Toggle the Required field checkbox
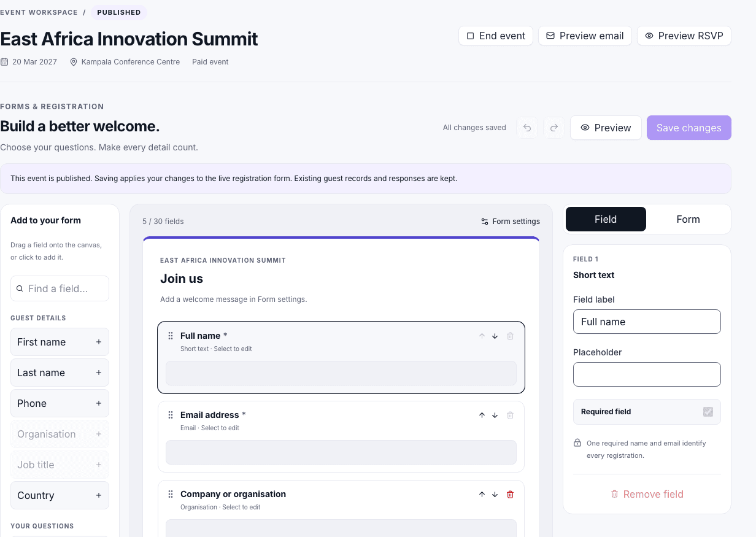This screenshot has width=756, height=537. click(708, 412)
